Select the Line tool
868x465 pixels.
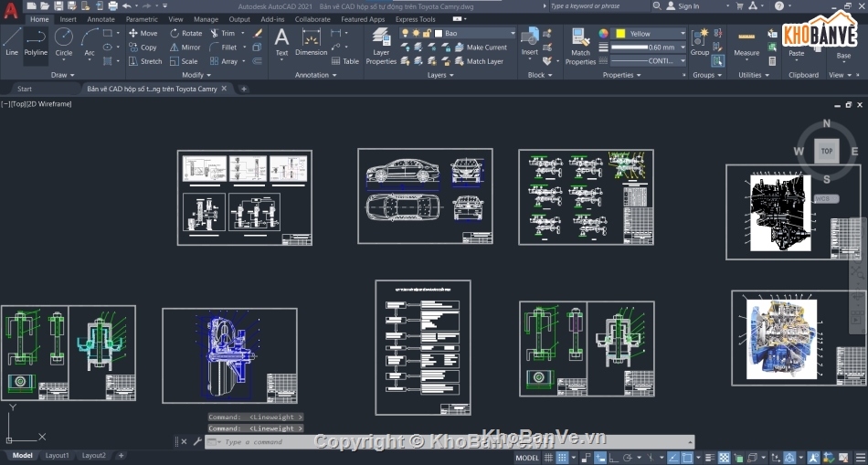[12, 43]
